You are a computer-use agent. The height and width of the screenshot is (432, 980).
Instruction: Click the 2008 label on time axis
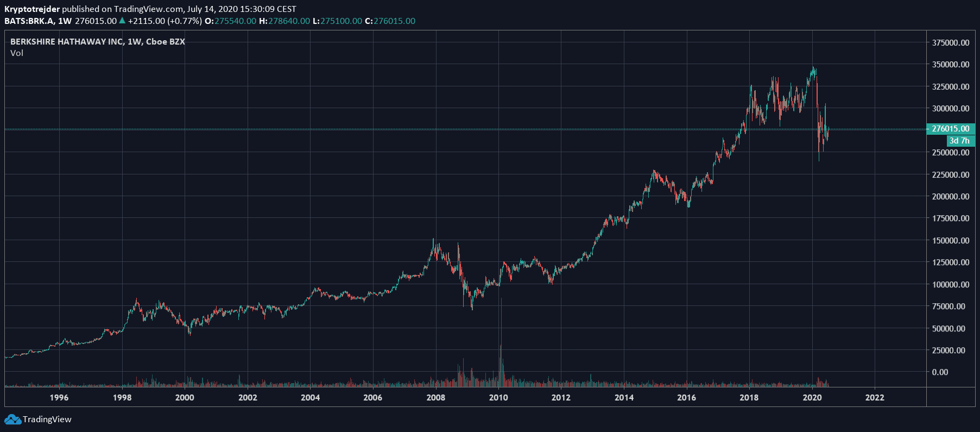pos(435,397)
